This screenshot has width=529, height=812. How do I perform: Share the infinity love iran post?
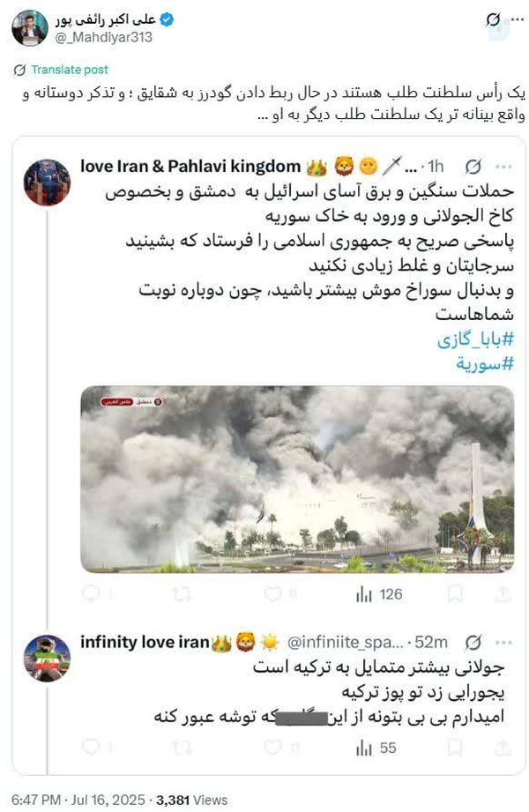click(503, 748)
